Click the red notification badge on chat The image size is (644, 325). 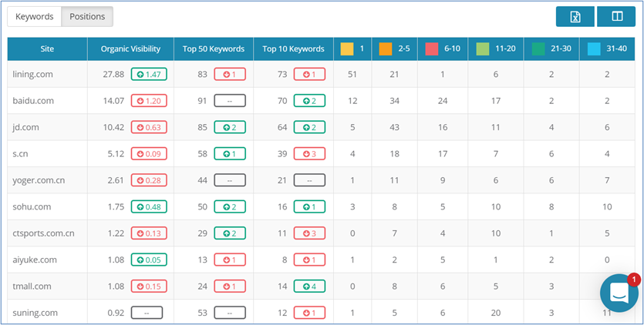point(634,280)
